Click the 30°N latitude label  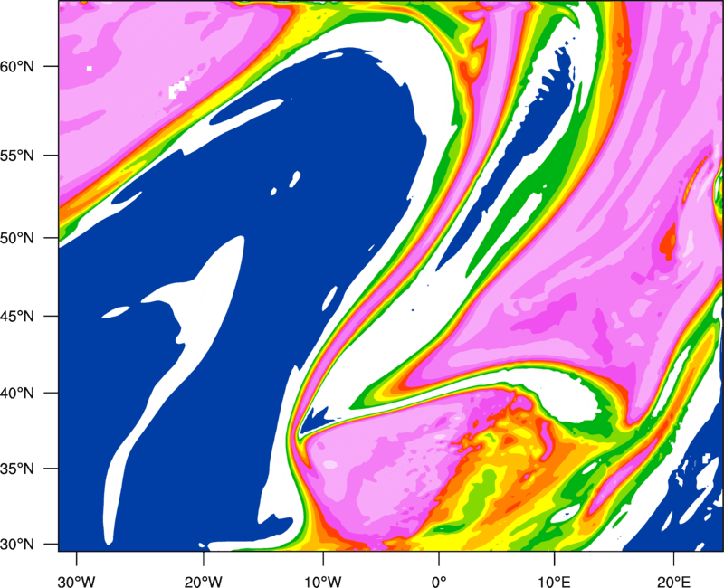click(x=17, y=545)
